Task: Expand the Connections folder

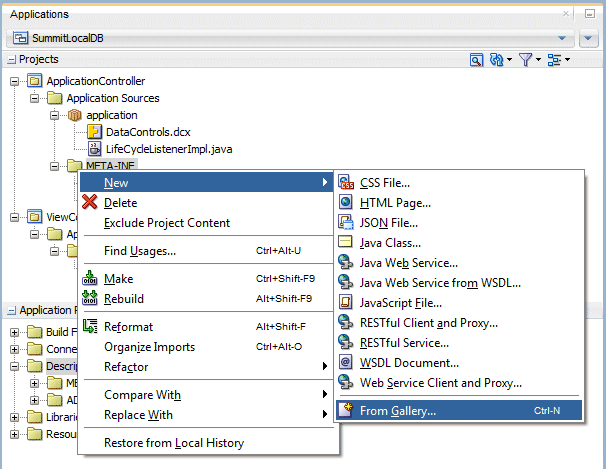Action: click(x=14, y=349)
